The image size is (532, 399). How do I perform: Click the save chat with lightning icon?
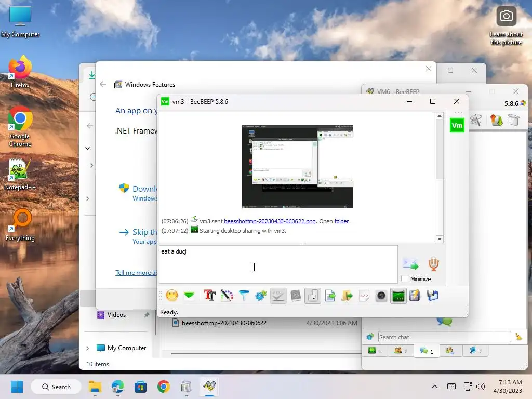pyautogui.click(x=415, y=296)
